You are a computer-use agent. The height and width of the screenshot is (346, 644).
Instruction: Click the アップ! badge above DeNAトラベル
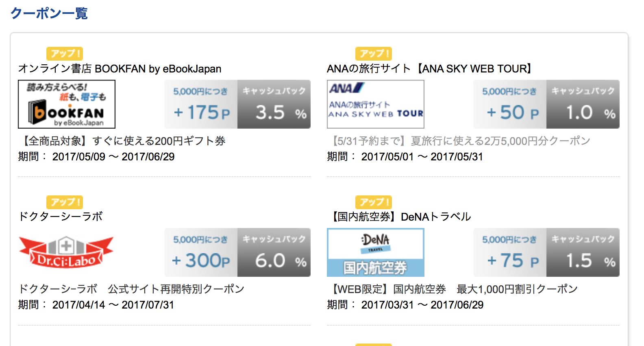[374, 202]
